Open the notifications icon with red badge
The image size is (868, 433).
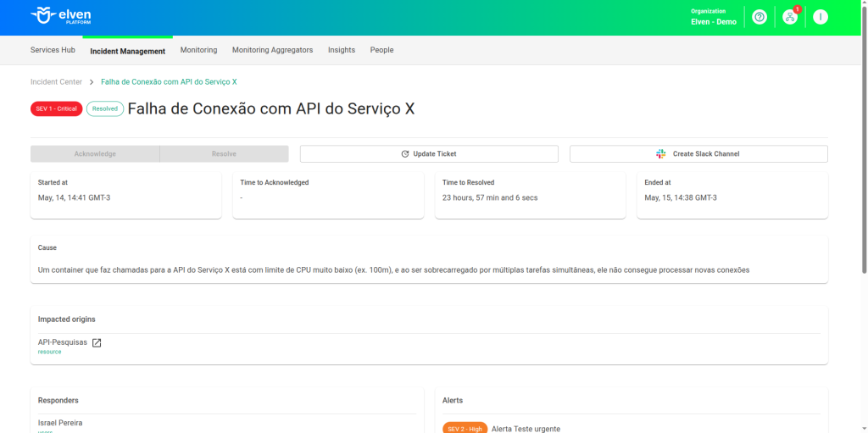[790, 17]
